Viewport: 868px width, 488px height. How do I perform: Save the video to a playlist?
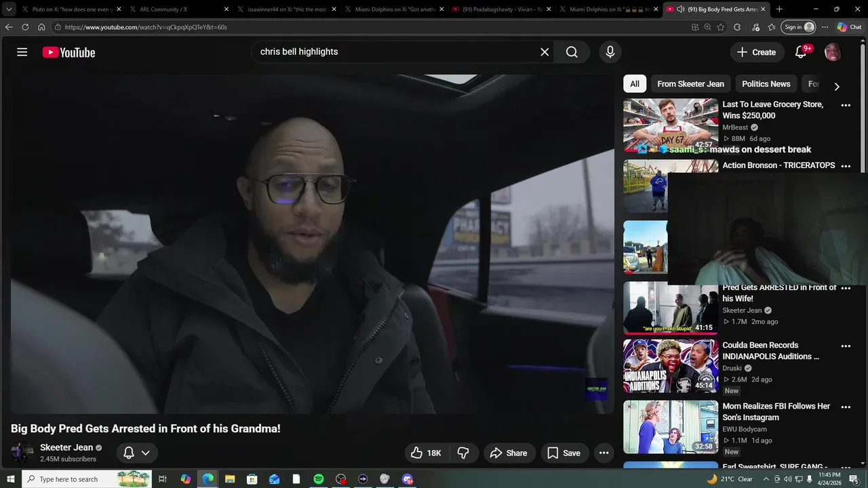(564, 453)
